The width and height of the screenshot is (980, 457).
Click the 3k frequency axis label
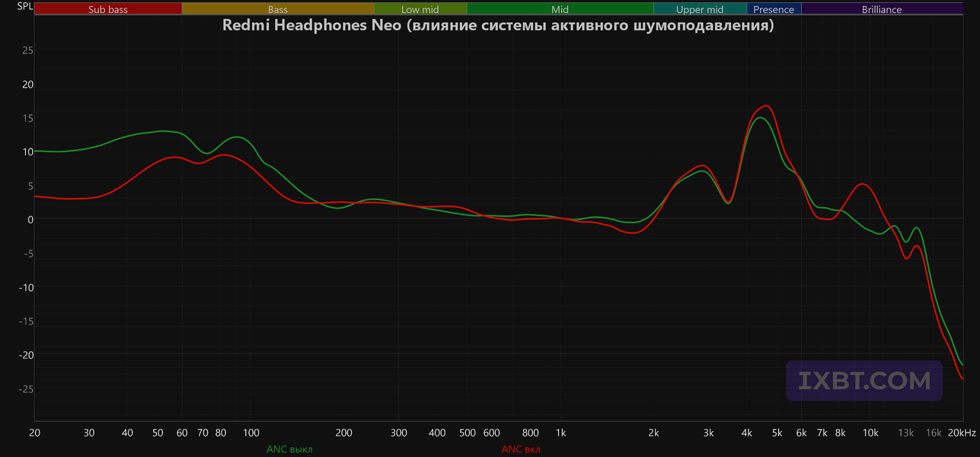708,433
